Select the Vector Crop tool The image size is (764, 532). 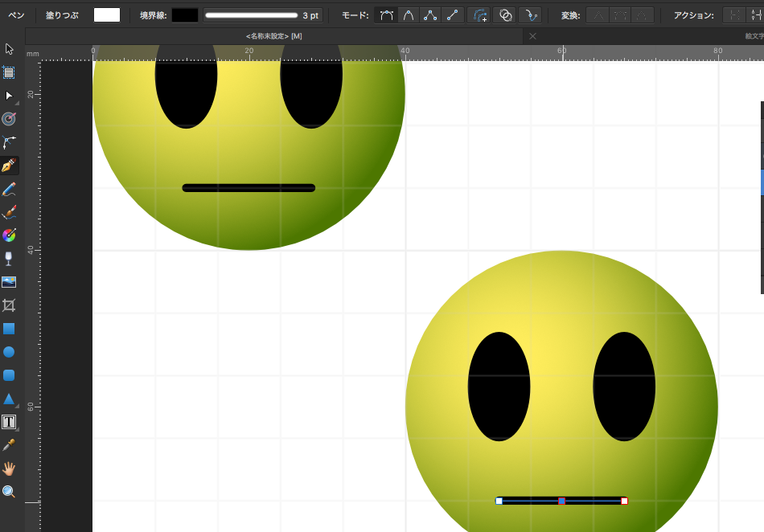click(x=9, y=305)
